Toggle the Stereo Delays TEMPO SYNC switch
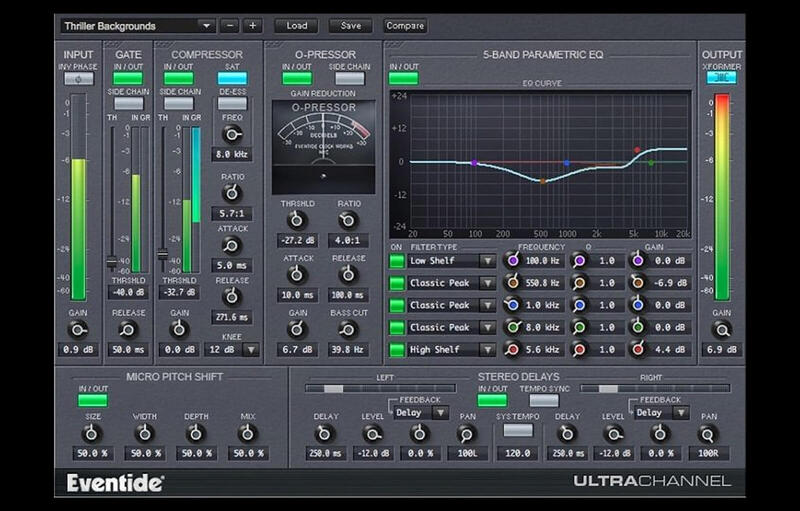 544,400
